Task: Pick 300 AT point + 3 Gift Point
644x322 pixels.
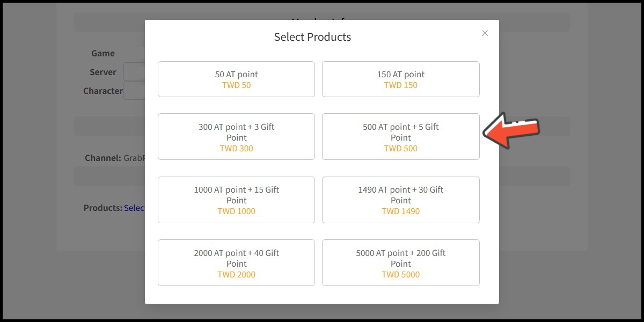Action: (236, 137)
